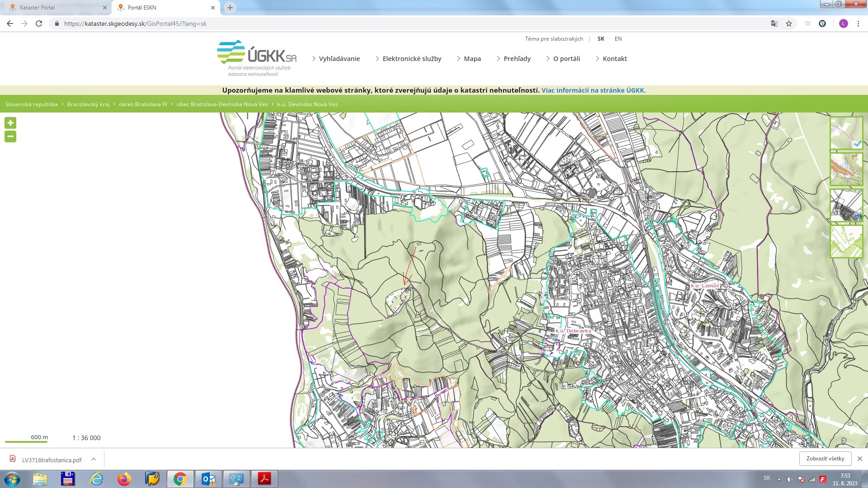The width and height of the screenshot is (868, 488).
Task: Open Adobe Acrobat in the taskbar
Action: [x=264, y=479]
